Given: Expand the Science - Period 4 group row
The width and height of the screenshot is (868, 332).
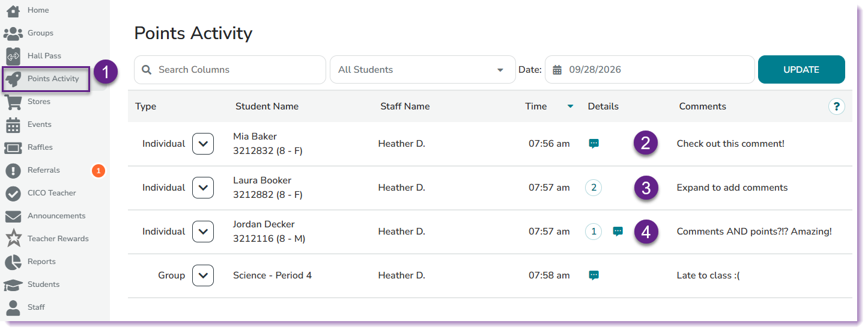Looking at the screenshot, I should coord(203,275).
